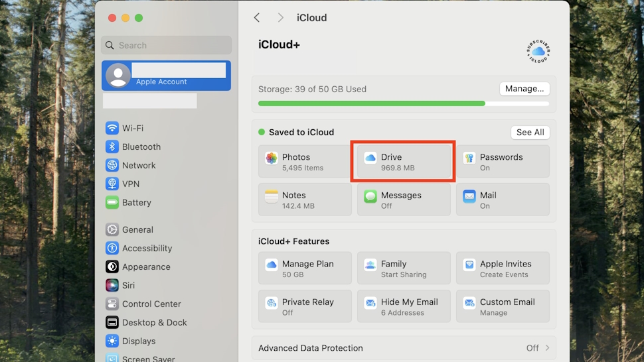644x362 pixels.
Task: Click the '142.4 MB' Notes text
Action: 298,206
